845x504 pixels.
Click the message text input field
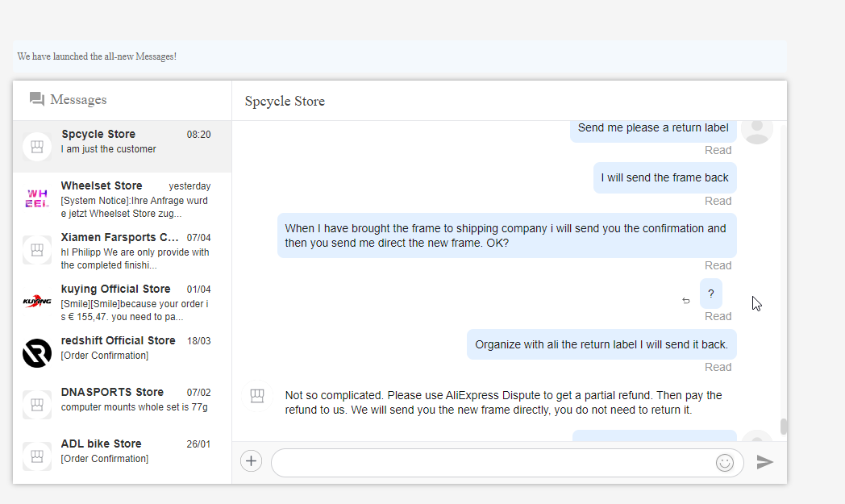click(x=492, y=462)
